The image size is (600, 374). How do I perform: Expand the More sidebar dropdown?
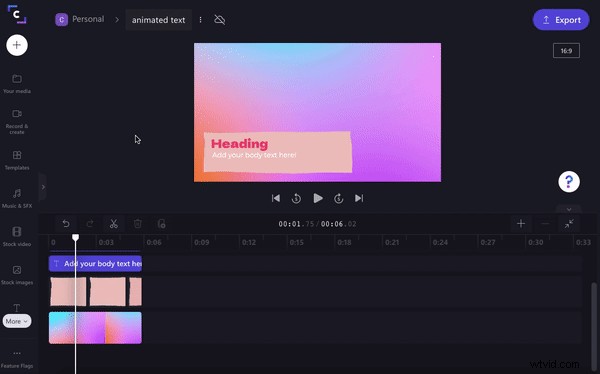(17, 321)
